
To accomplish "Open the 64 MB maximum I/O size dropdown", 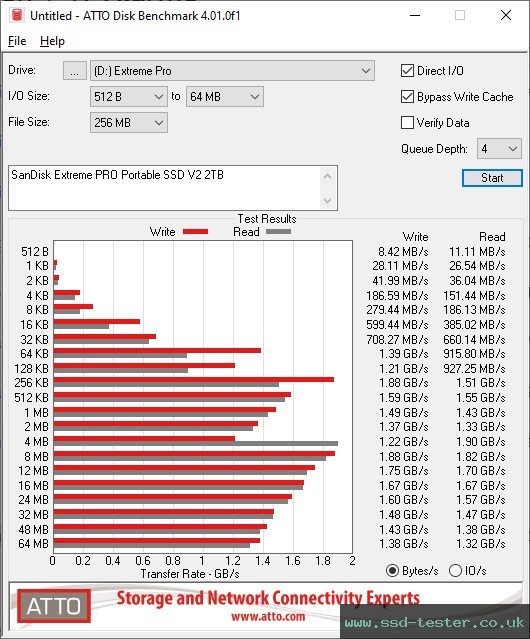I will pyautogui.click(x=225, y=97).
